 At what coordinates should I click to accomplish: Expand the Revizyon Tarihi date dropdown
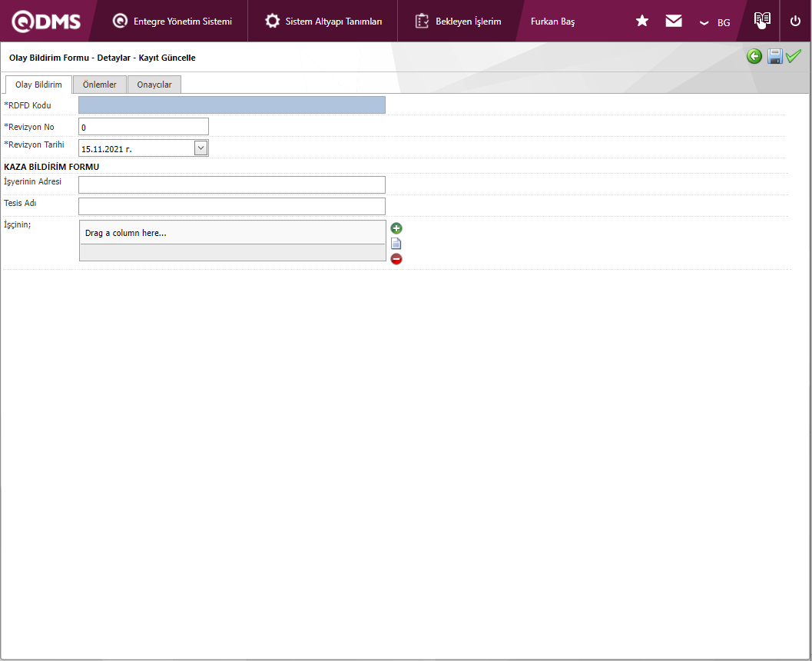click(201, 148)
